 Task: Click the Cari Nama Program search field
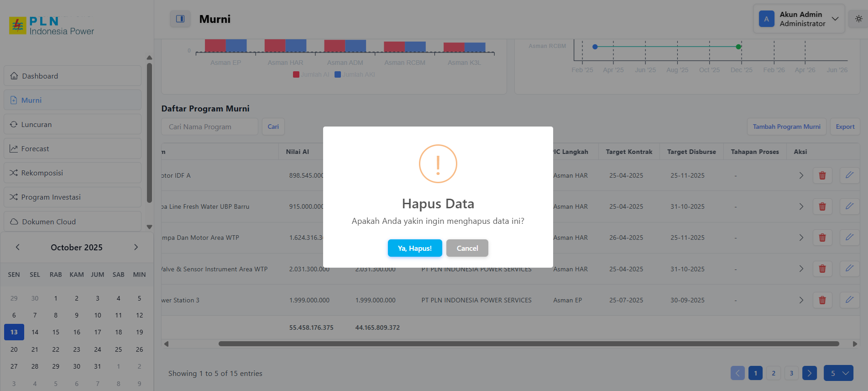pyautogui.click(x=209, y=127)
